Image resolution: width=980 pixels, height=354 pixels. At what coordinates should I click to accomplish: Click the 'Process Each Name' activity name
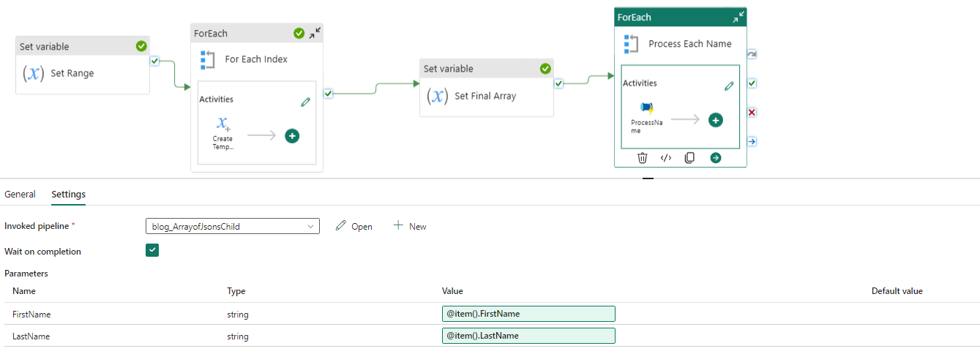690,44
